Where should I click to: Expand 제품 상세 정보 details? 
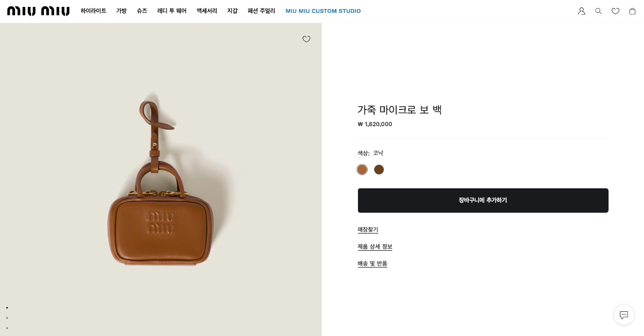pyautogui.click(x=375, y=247)
